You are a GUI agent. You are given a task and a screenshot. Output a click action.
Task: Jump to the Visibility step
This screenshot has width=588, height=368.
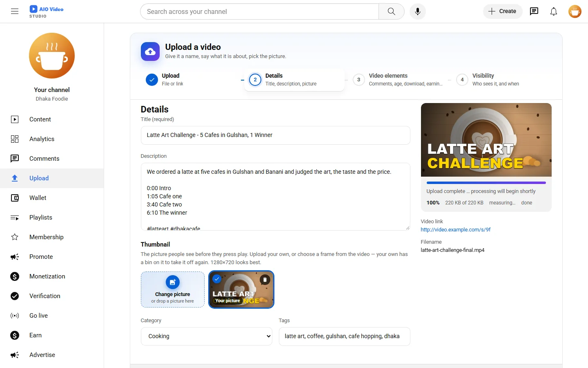point(501,80)
